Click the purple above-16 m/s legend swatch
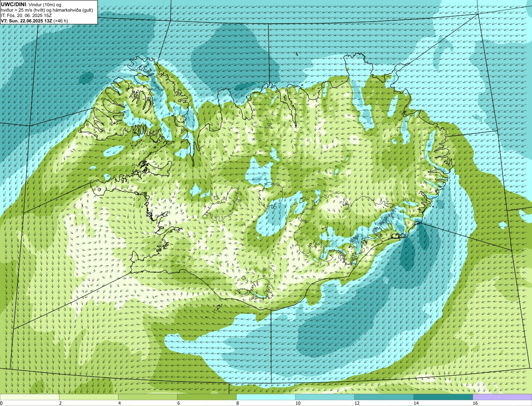This screenshot has height=406, width=532. tap(502, 397)
